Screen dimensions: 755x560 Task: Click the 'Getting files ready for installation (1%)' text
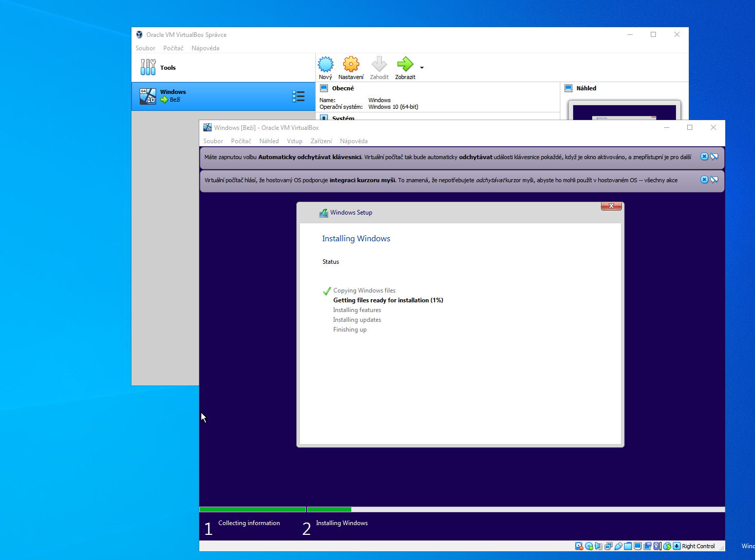(388, 300)
